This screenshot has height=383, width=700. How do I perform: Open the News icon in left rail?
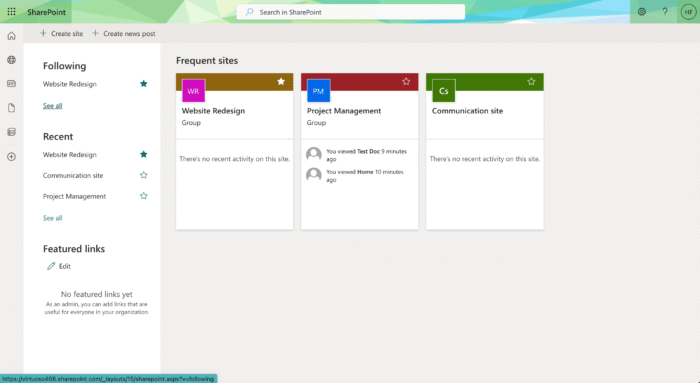[x=12, y=83]
